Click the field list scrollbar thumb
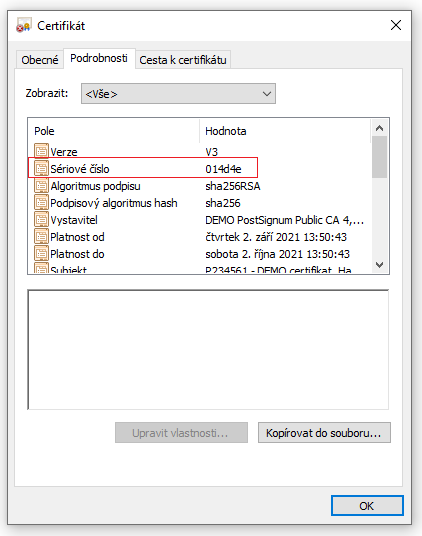This screenshot has height=536, width=422. (379, 157)
